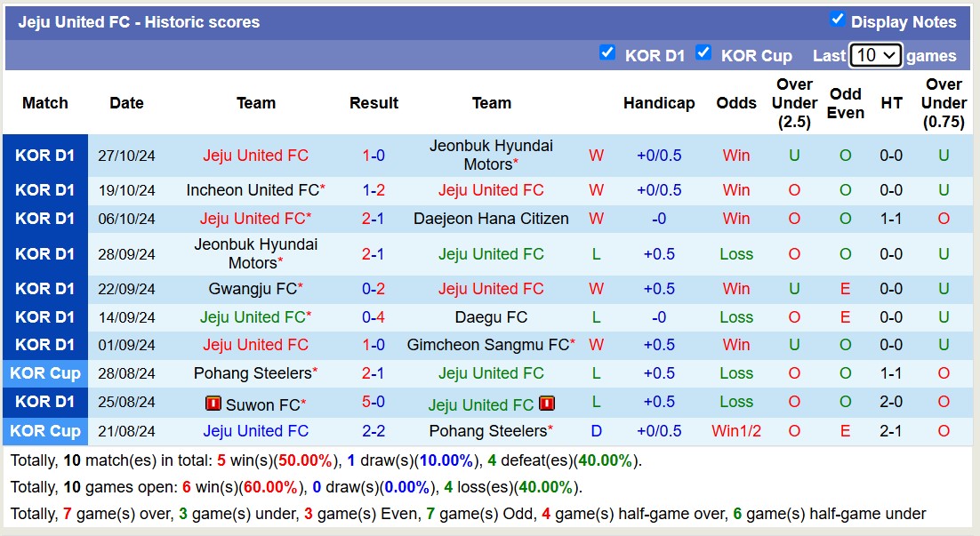Disable the KOR D1 filter checkbox
Viewport: 980px width, 536px height.
click(x=608, y=52)
